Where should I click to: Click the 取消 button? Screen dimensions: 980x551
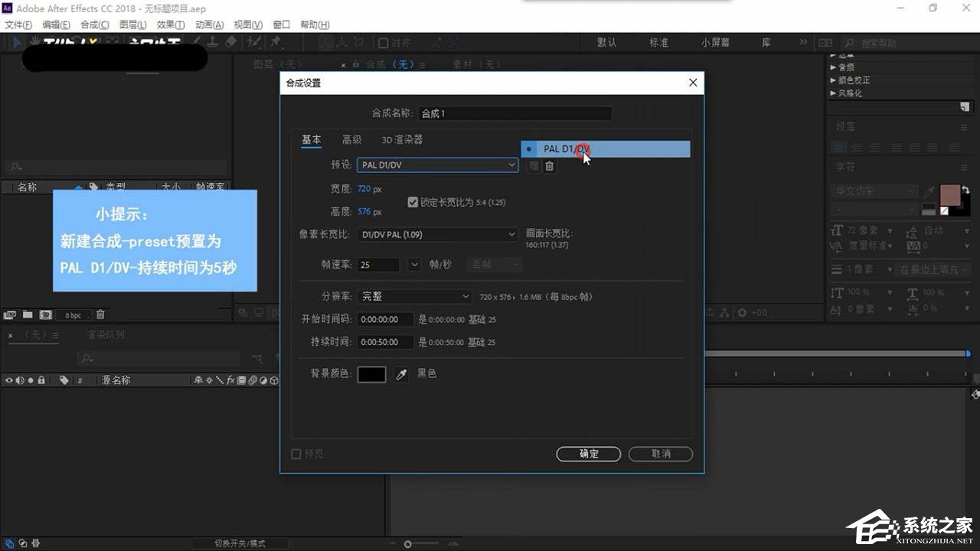tap(660, 454)
